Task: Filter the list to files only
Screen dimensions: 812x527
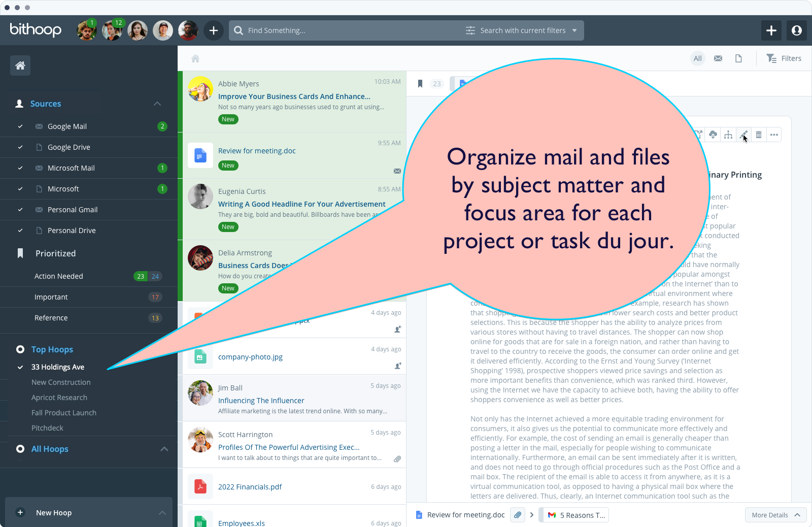Action: pyautogui.click(x=738, y=58)
